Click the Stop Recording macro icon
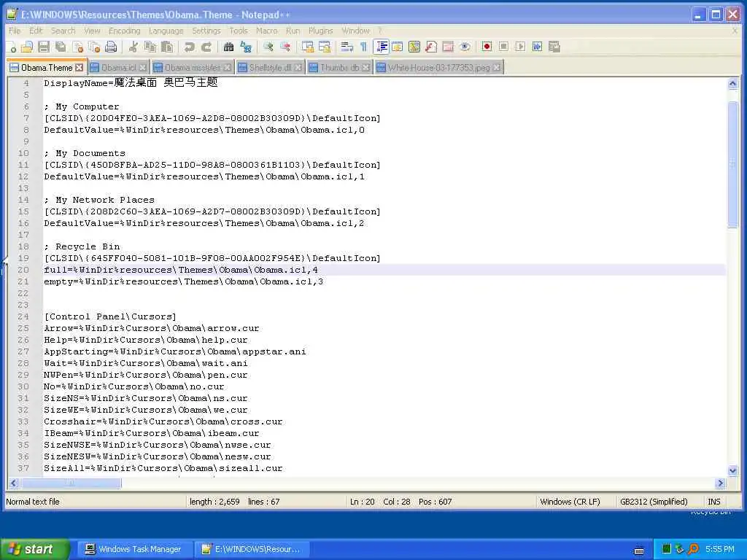The image size is (747, 560). coord(503,47)
